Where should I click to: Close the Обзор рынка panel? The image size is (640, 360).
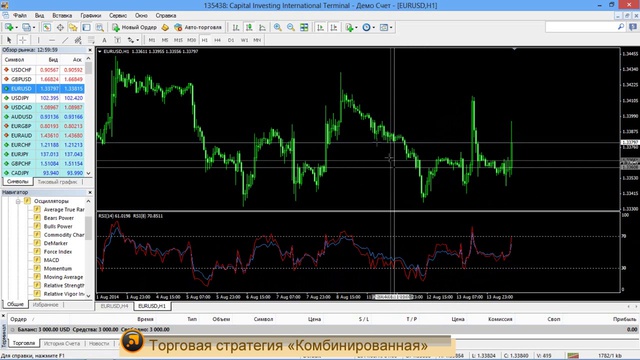(x=90, y=50)
